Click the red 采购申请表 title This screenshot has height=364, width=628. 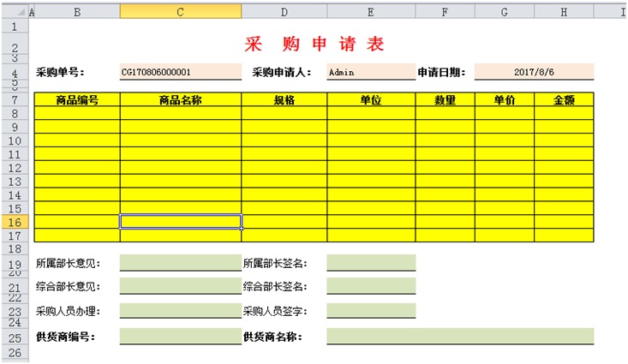click(314, 45)
